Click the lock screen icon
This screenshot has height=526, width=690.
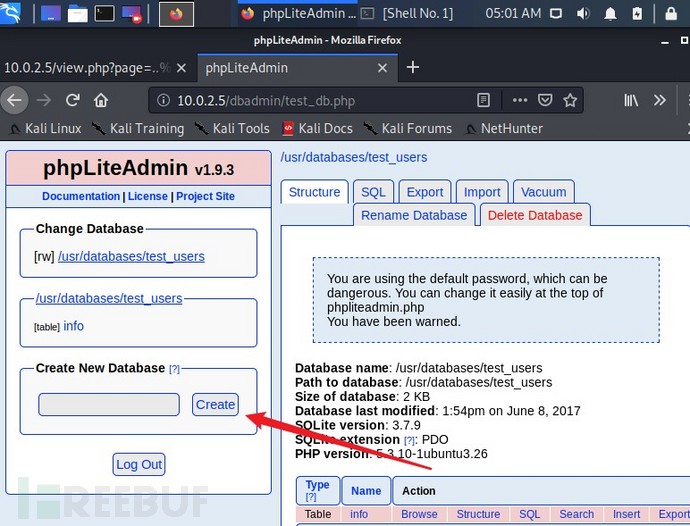(x=671, y=14)
